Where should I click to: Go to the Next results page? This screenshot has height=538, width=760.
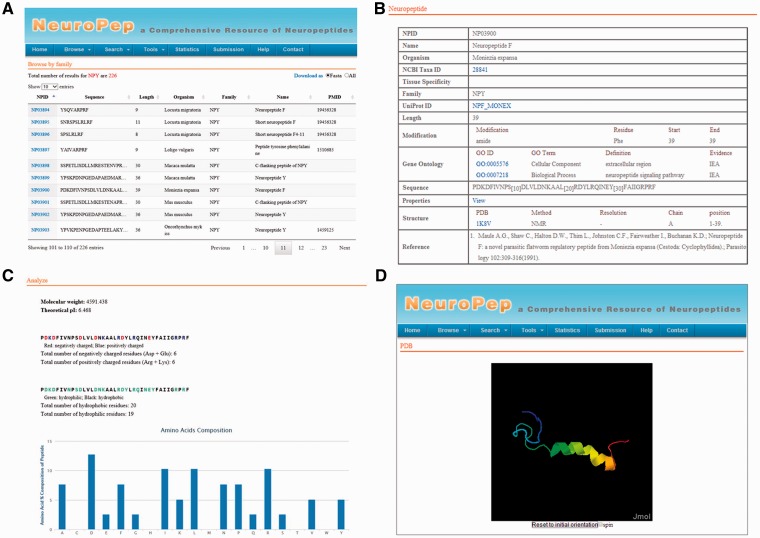[344, 248]
